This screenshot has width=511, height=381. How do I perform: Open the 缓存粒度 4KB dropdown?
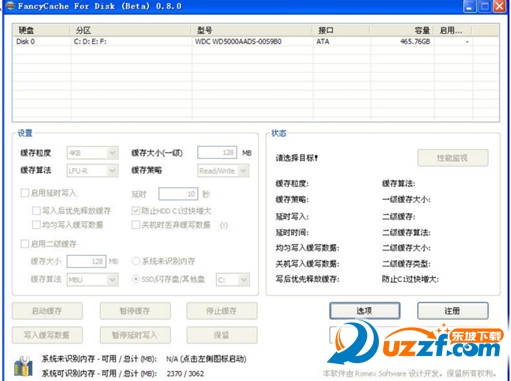[x=92, y=153]
